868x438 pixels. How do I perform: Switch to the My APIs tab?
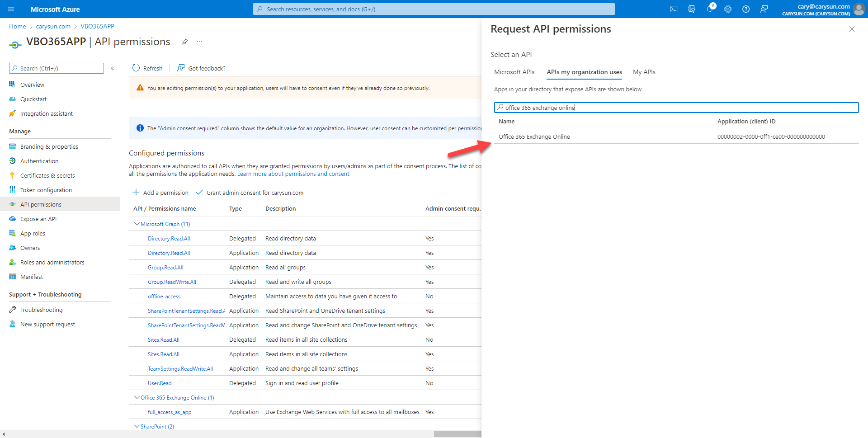pos(644,72)
